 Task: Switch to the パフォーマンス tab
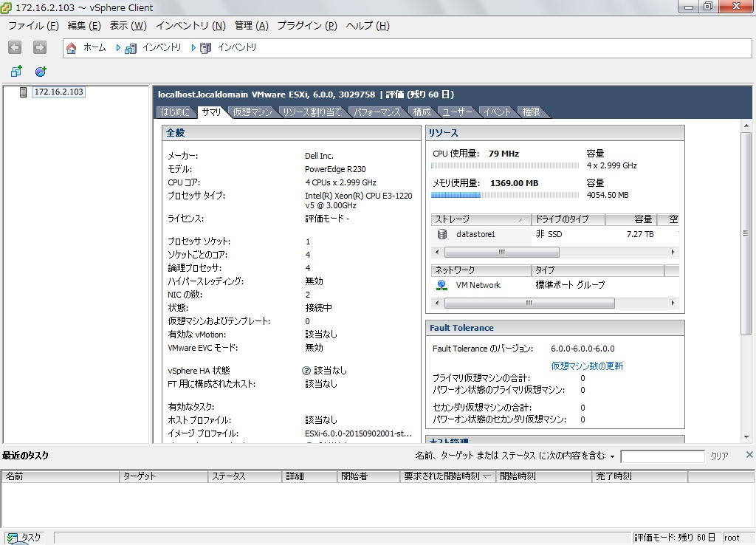tap(377, 112)
